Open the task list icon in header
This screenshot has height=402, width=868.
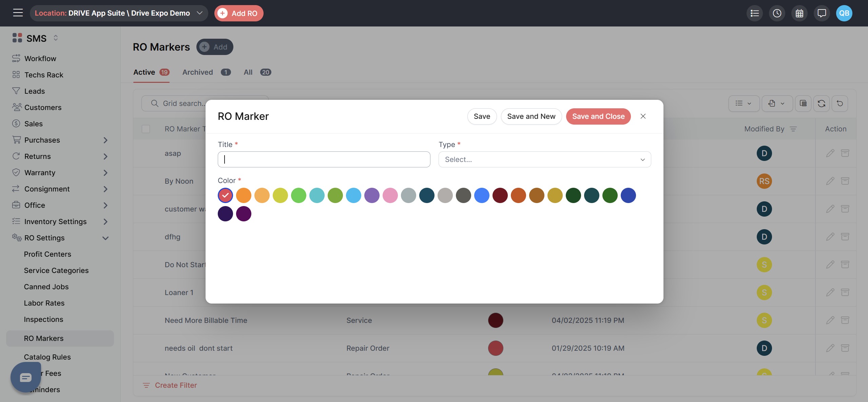(x=754, y=13)
